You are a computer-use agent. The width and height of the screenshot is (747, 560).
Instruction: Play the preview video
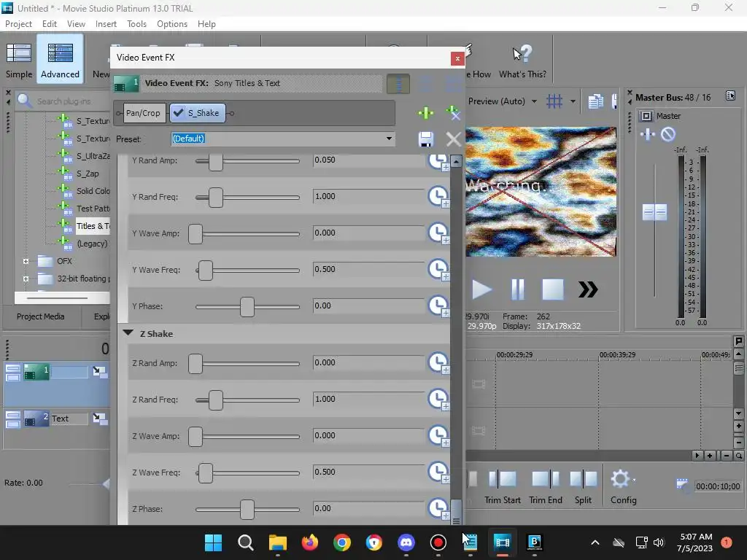pos(481,289)
